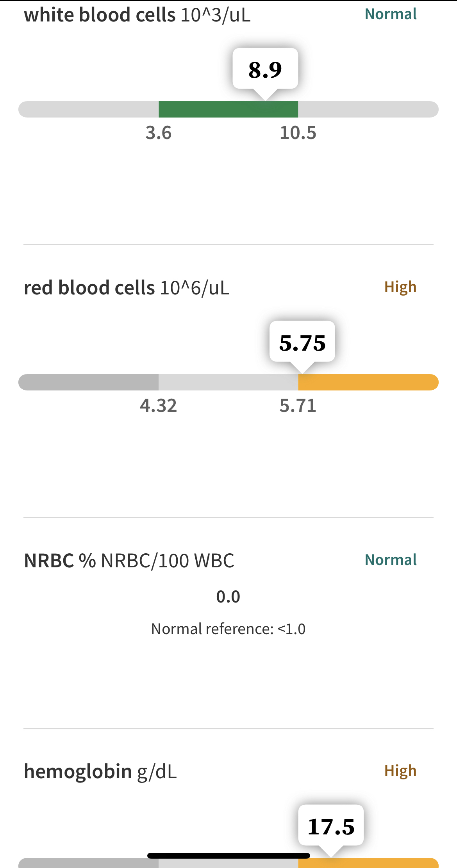
Task: Tap the 17.5 hemoglobin value bubble
Action: [331, 826]
